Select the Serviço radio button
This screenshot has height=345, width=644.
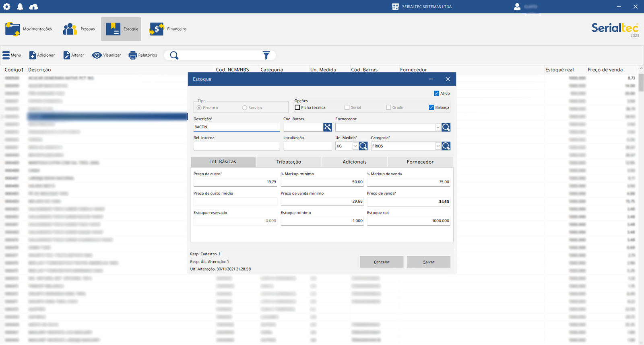point(245,108)
